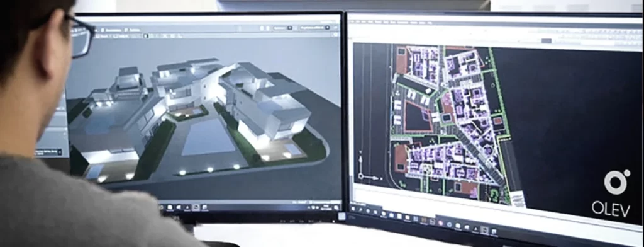The height and width of the screenshot is (247, 644).
Task: Open the first menu in CAD window's menu bar
Action: tap(352, 21)
